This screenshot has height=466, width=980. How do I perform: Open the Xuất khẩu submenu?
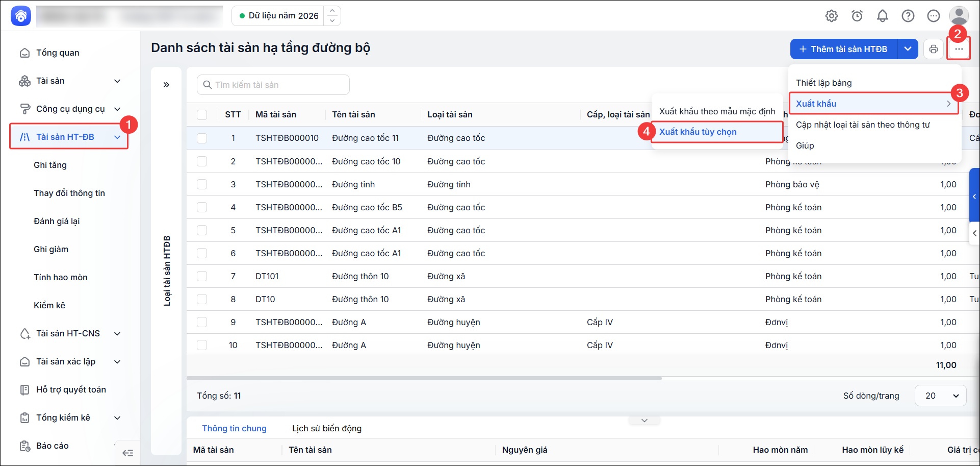coord(874,104)
